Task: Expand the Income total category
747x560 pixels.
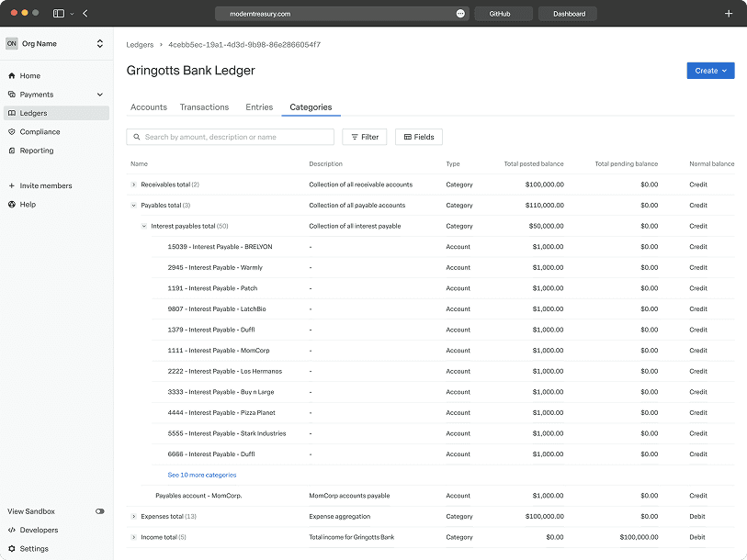Action: pos(134,537)
